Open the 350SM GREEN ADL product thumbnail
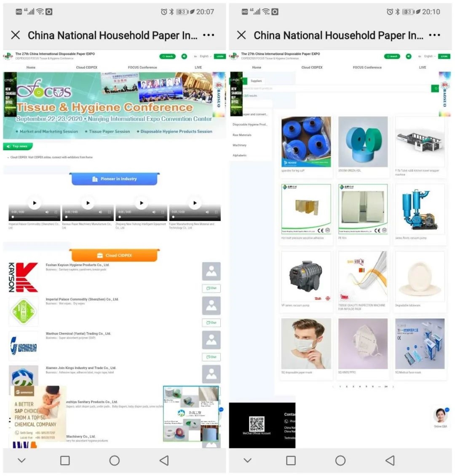 pyautogui.click(x=363, y=142)
